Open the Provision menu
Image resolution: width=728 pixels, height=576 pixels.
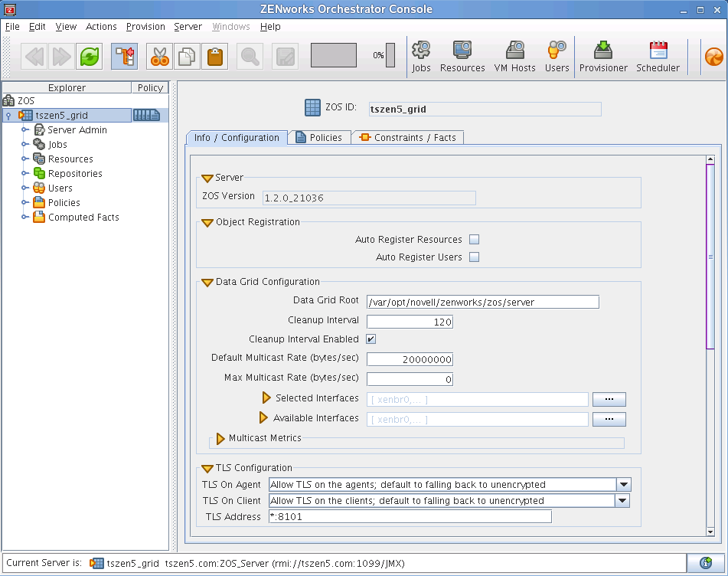145,26
